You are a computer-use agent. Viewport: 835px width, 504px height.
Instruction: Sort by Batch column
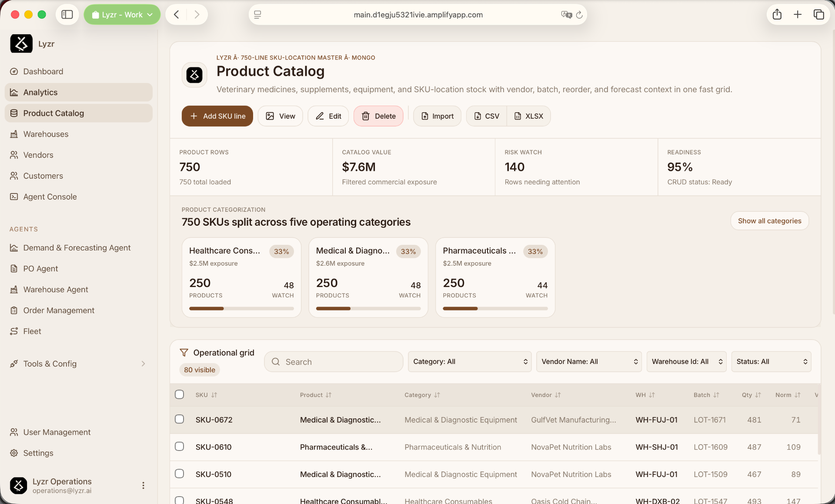pyautogui.click(x=706, y=395)
